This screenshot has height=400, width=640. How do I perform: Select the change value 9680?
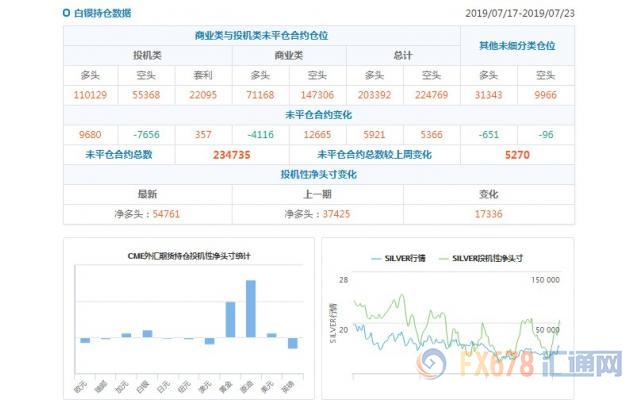(x=90, y=135)
